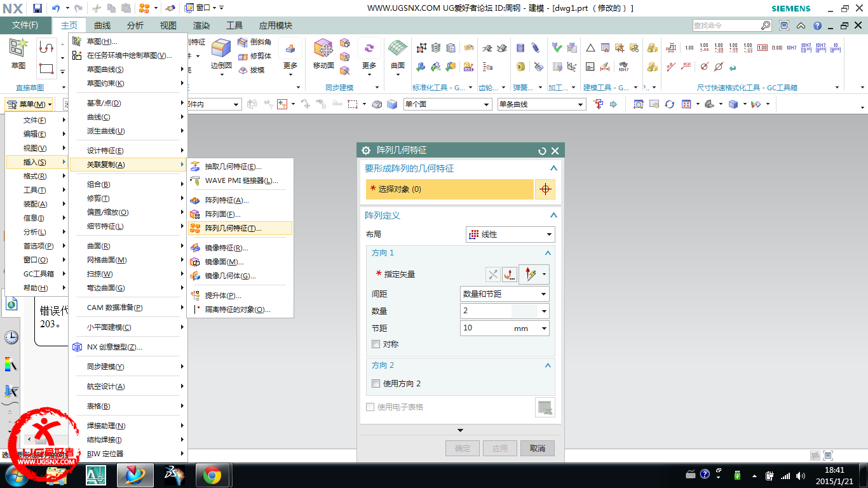
Task: Click the Chrome icon in Windows taskbar
Action: point(212,475)
